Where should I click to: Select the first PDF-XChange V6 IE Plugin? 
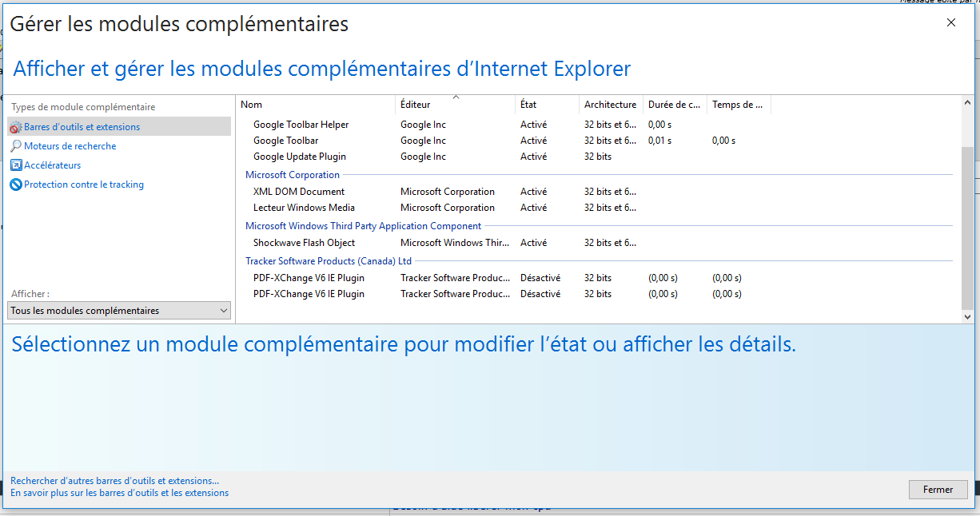point(598,278)
